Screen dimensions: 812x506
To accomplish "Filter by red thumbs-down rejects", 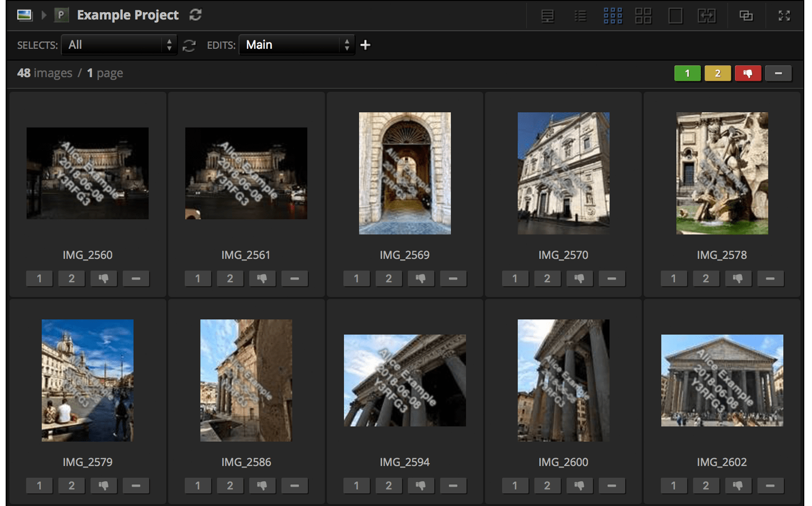I will [x=748, y=74].
